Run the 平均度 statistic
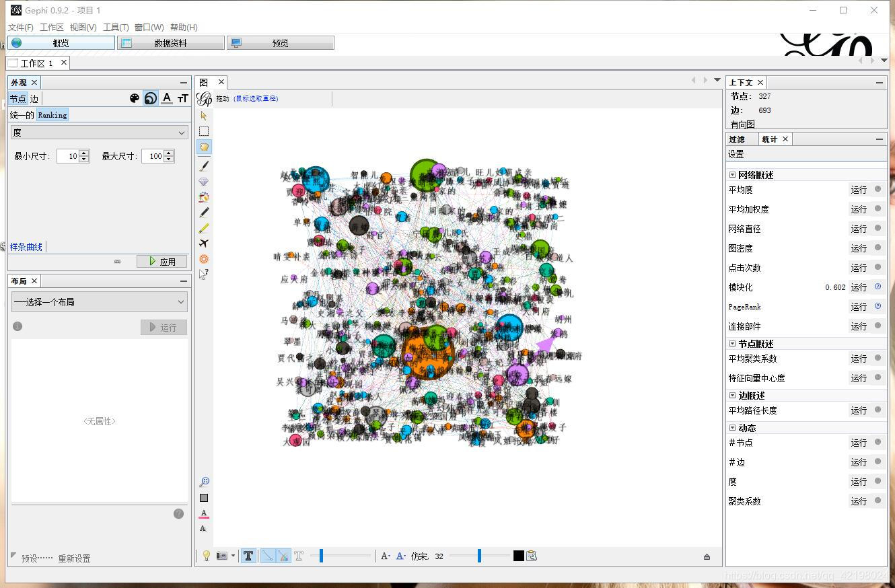The width and height of the screenshot is (895, 588). [x=859, y=190]
